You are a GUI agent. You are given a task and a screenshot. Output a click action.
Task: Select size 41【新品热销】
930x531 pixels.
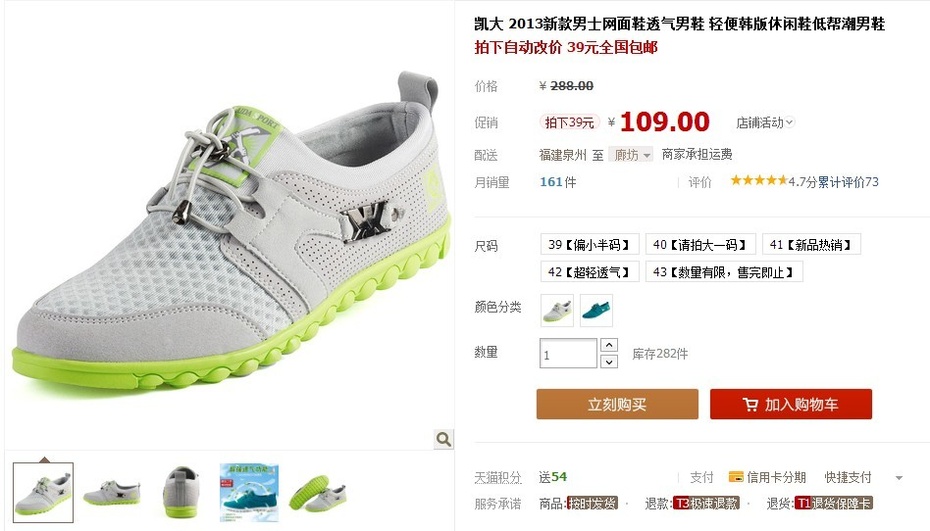(x=811, y=244)
